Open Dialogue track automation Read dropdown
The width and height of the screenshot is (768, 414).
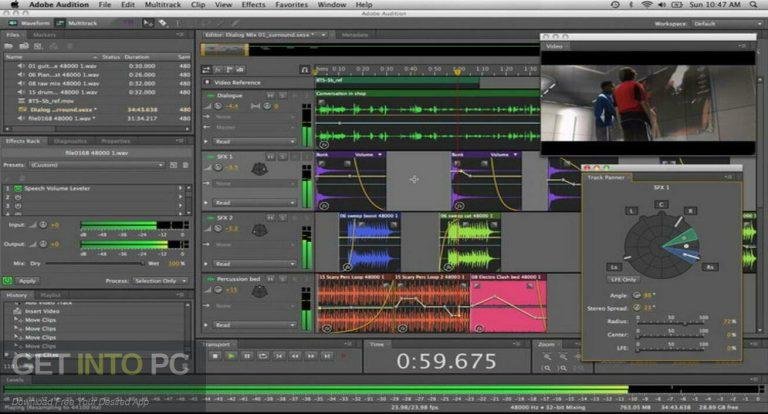click(255, 141)
